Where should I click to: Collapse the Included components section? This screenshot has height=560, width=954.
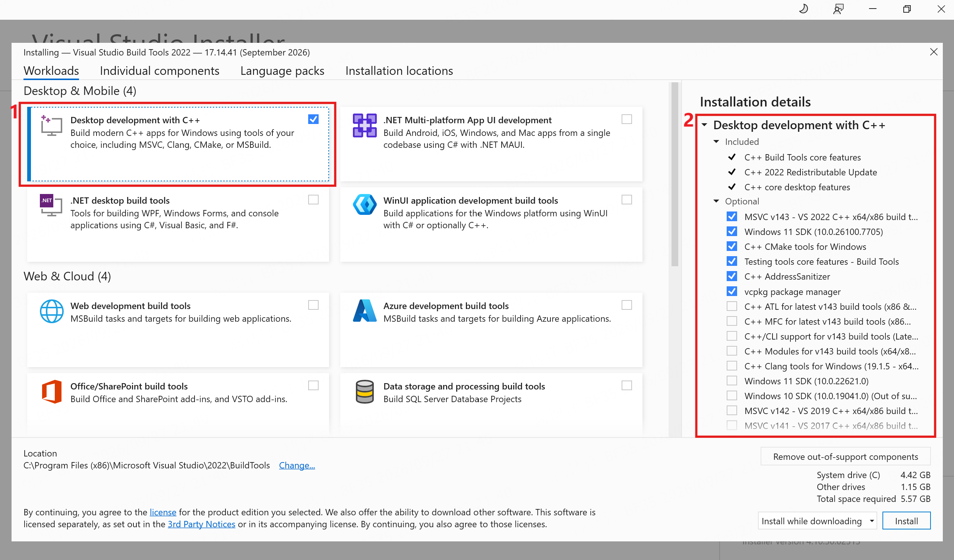click(716, 142)
